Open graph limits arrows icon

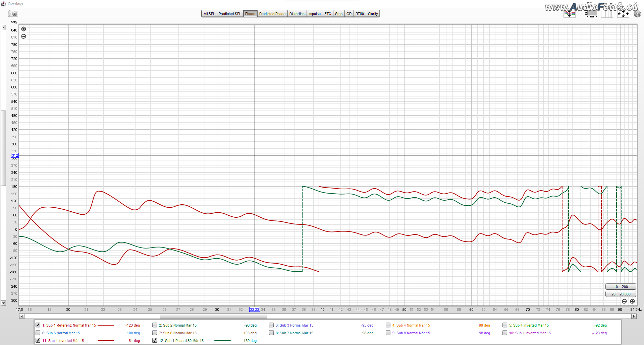(x=623, y=14)
